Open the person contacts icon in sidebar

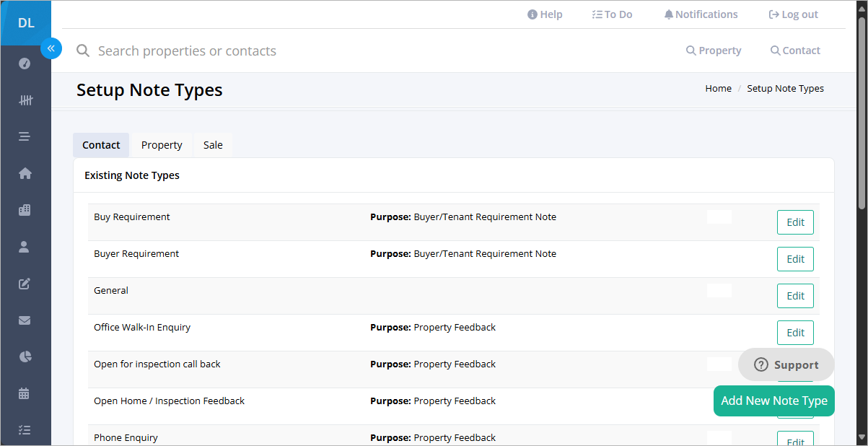[25, 247]
